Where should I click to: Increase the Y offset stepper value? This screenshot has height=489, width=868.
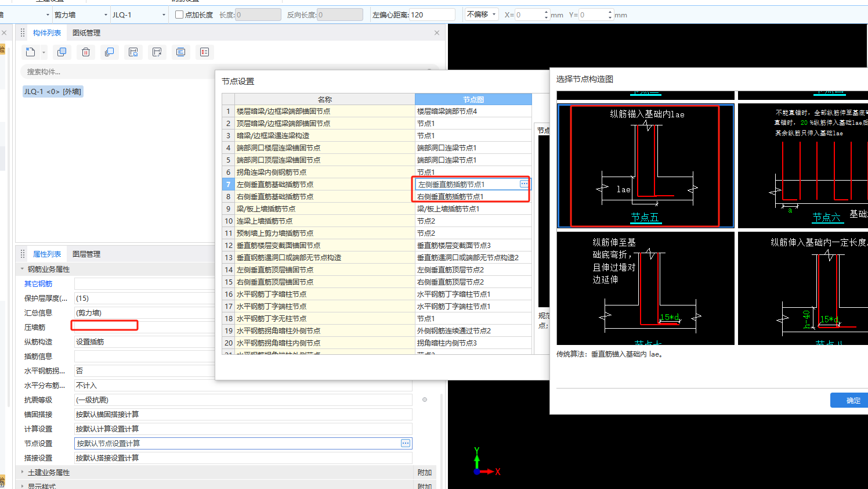pos(610,12)
